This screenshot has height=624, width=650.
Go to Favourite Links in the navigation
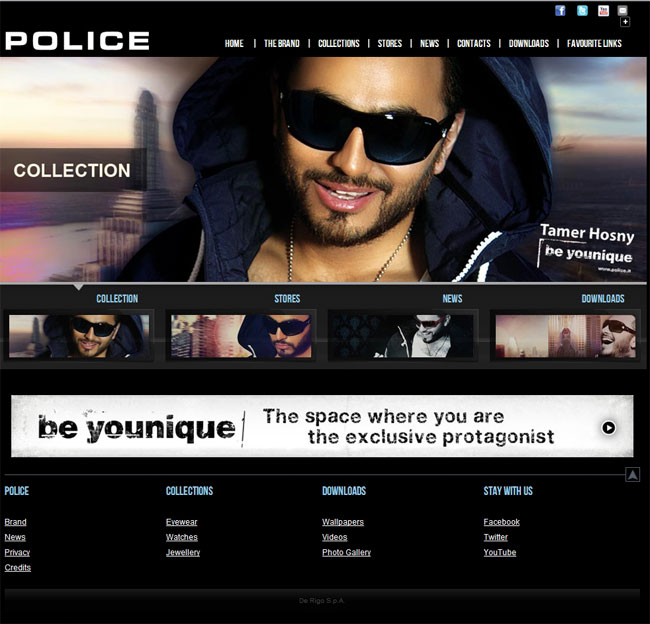(594, 44)
